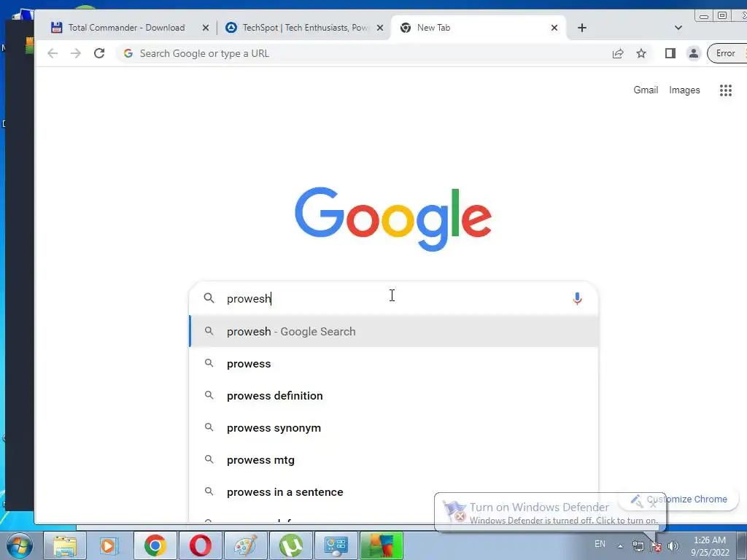The width and height of the screenshot is (747, 560).
Task: Start voice search with microphone
Action: coord(577,298)
